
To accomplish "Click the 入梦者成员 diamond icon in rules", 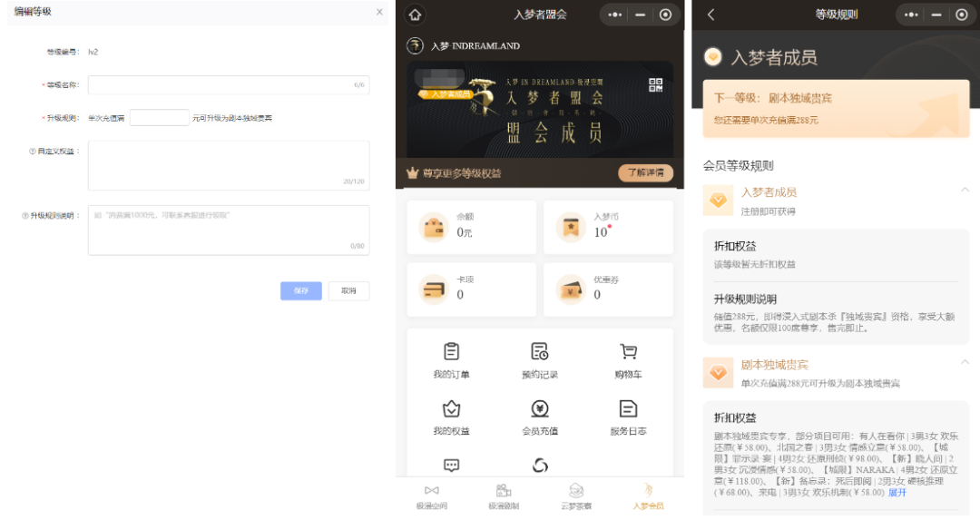I will pyautogui.click(x=718, y=201).
